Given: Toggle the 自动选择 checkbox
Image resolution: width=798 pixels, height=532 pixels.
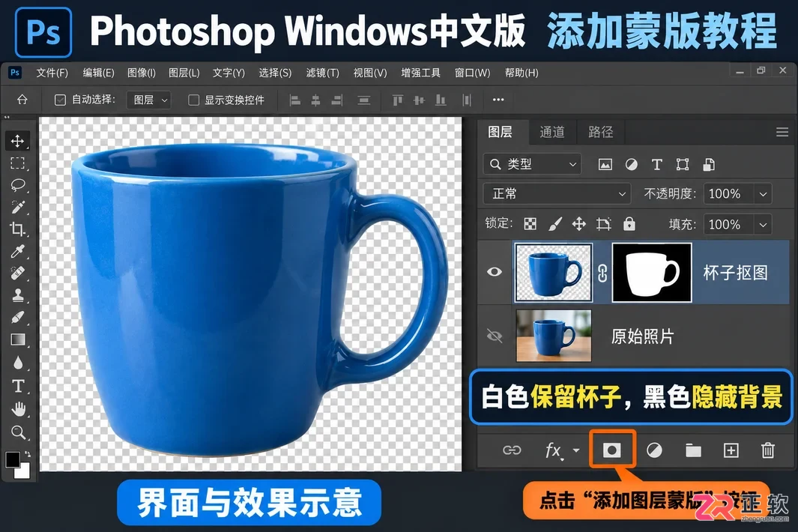Looking at the screenshot, I should [60, 100].
